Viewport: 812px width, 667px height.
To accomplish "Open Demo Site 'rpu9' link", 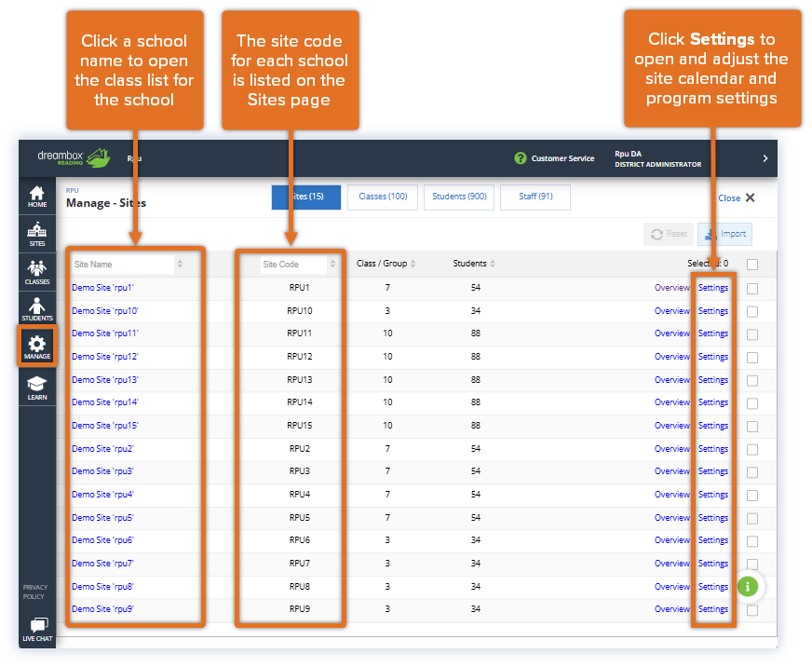I will [x=102, y=609].
